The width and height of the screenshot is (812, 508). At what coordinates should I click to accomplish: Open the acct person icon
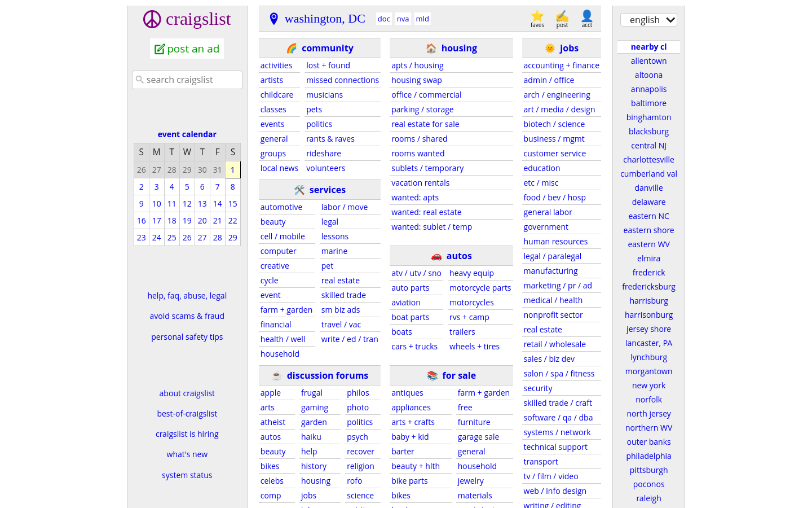[587, 16]
